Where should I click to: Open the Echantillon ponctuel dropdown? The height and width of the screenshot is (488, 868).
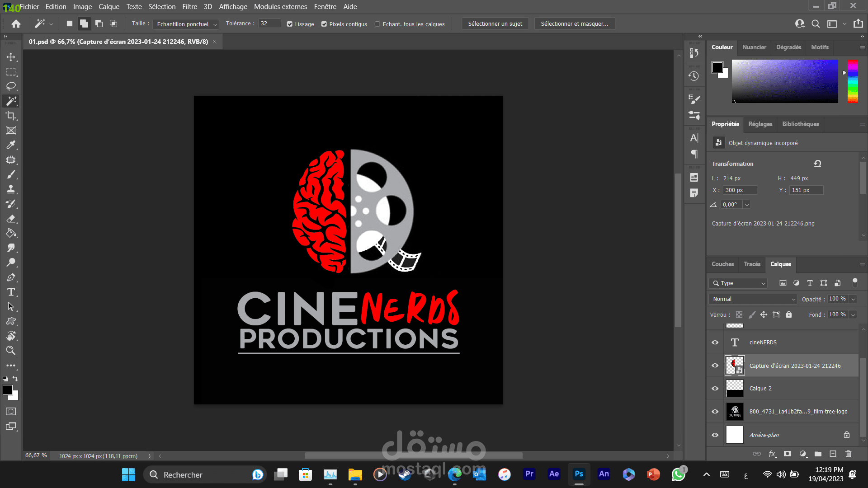185,24
